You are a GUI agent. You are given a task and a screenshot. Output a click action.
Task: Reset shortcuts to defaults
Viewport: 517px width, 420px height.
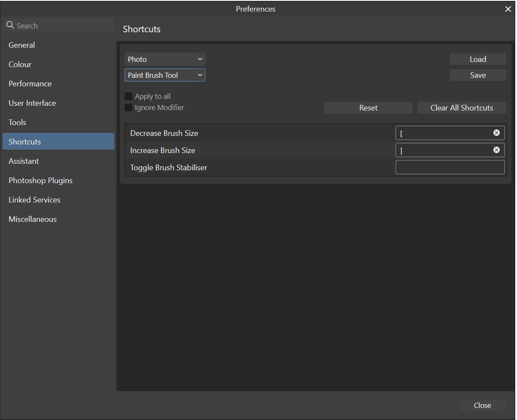(368, 107)
